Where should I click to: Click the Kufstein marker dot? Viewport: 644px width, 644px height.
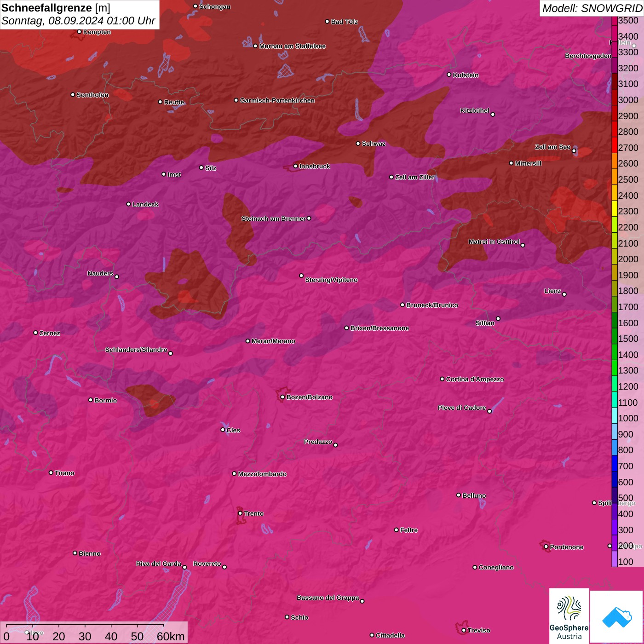point(449,75)
